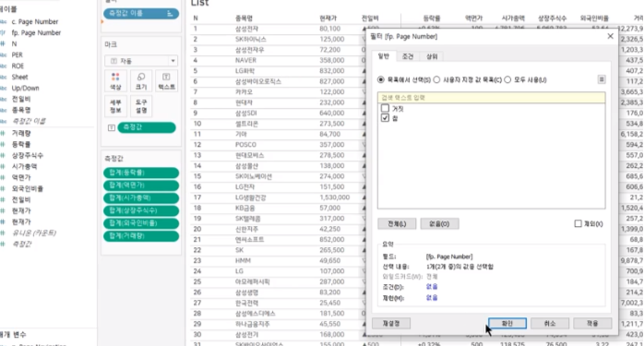Screen dimensions: 644x346
Task: Click the 삼성전자 row name
Action: 247,29
